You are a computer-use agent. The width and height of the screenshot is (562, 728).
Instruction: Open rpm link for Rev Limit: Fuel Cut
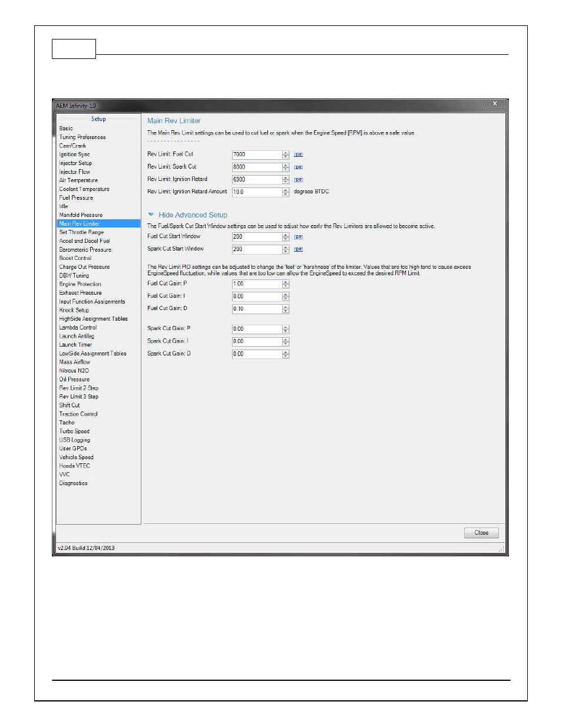(x=298, y=154)
